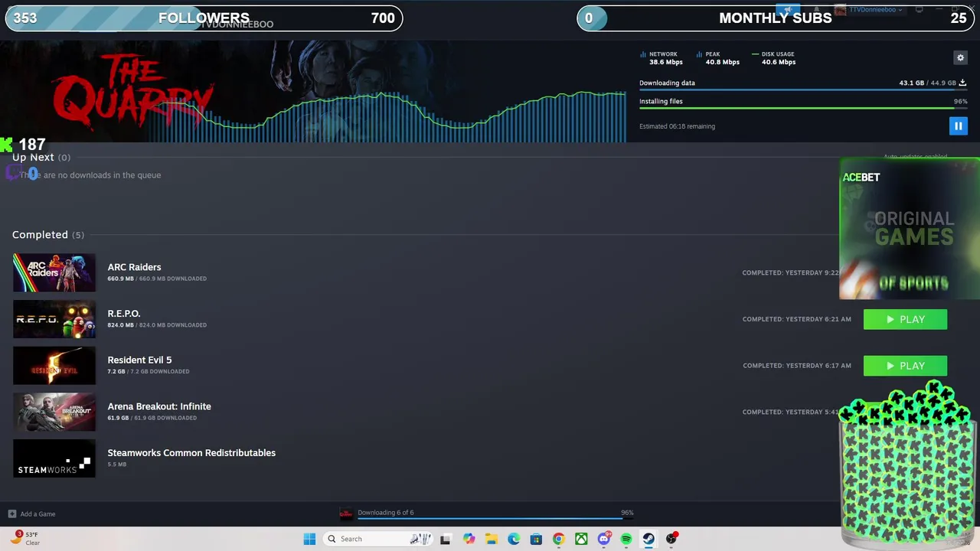Click Completed: Yesterday 6:21 AM text
The height and width of the screenshot is (551, 980).
coord(796,319)
